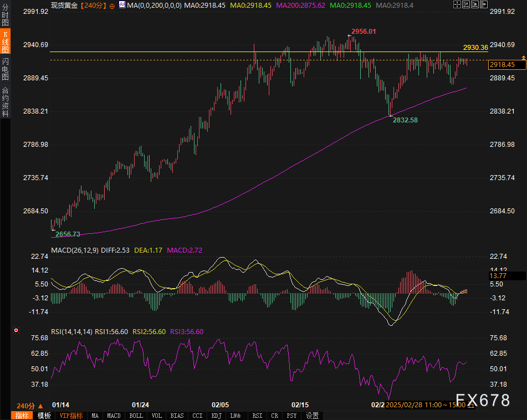Click the 2930.36 horizontal line label

coord(475,48)
